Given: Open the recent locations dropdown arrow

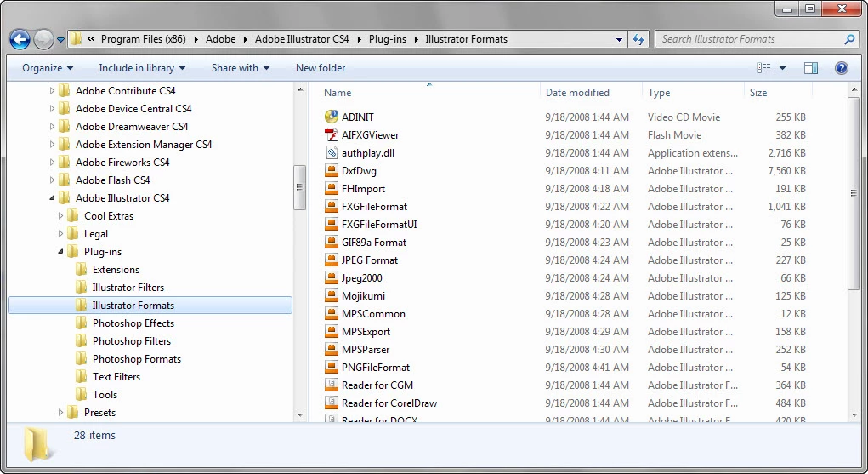Looking at the screenshot, I should [x=60, y=40].
